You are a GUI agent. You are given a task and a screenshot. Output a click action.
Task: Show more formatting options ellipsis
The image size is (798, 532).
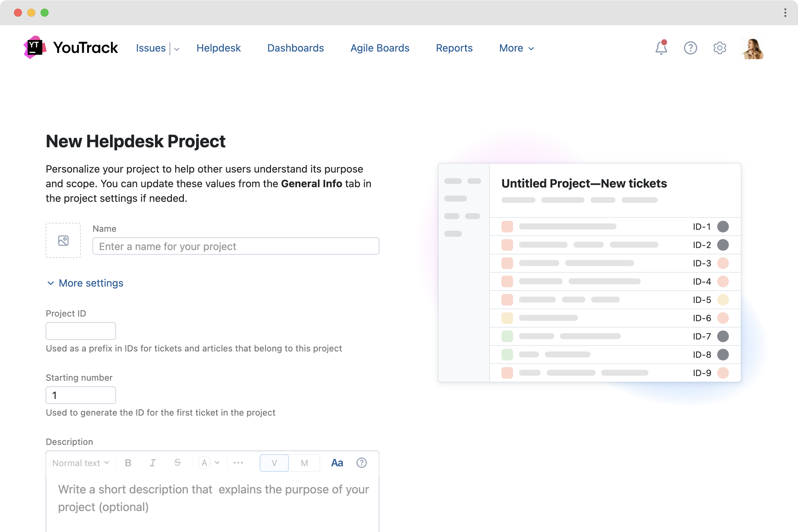(238, 463)
